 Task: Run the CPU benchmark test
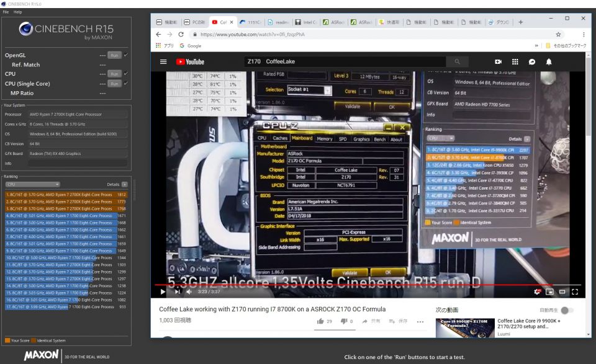click(x=114, y=74)
